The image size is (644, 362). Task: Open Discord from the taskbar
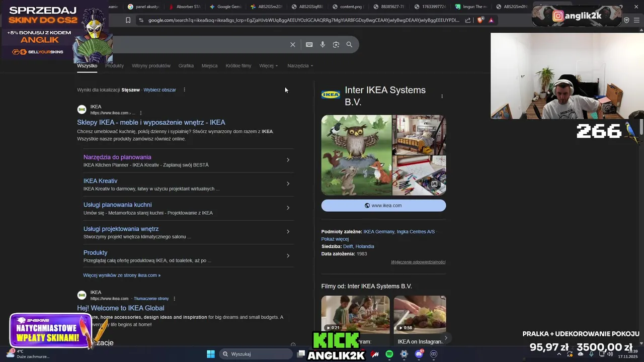419,354
